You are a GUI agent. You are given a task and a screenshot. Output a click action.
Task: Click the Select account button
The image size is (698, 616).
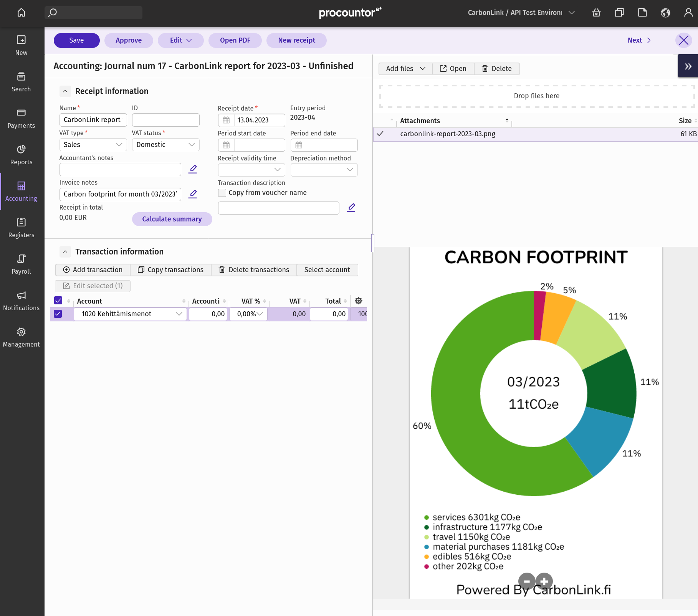(327, 270)
